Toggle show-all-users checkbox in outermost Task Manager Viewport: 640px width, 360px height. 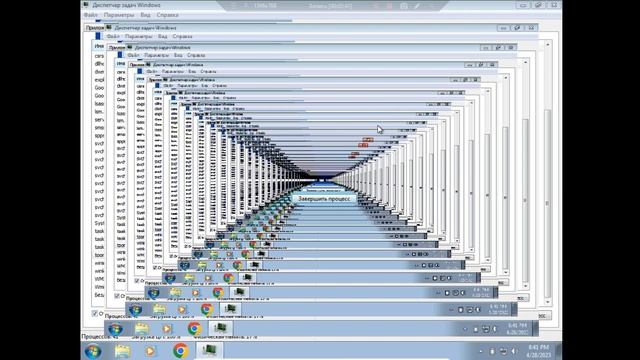tap(95, 313)
